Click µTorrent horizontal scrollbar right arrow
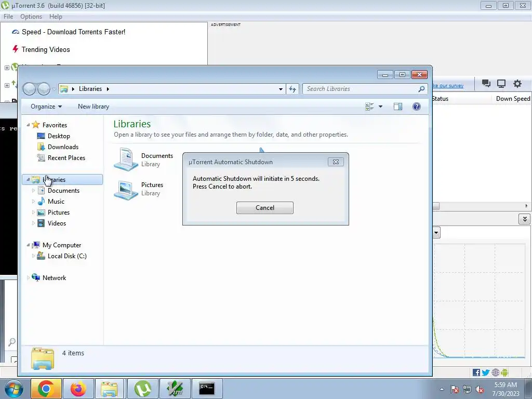Image resolution: width=532 pixels, height=399 pixels. click(527, 206)
